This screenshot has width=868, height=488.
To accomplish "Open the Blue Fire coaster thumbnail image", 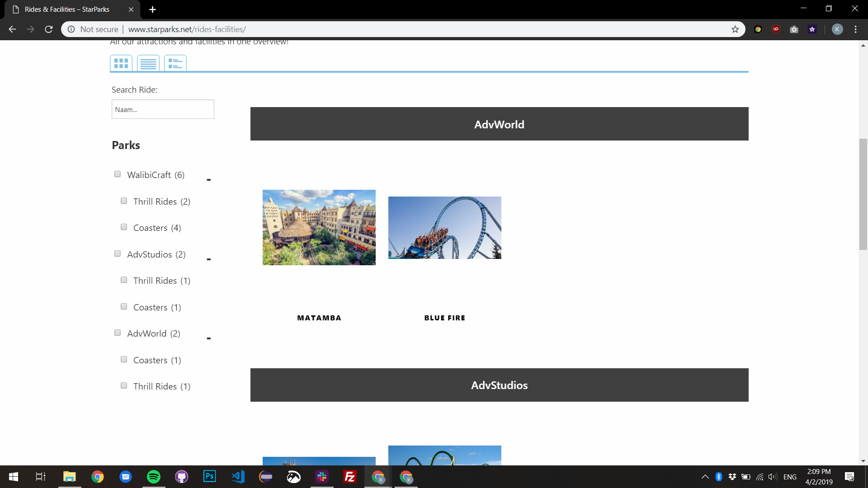I will pyautogui.click(x=445, y=228).
